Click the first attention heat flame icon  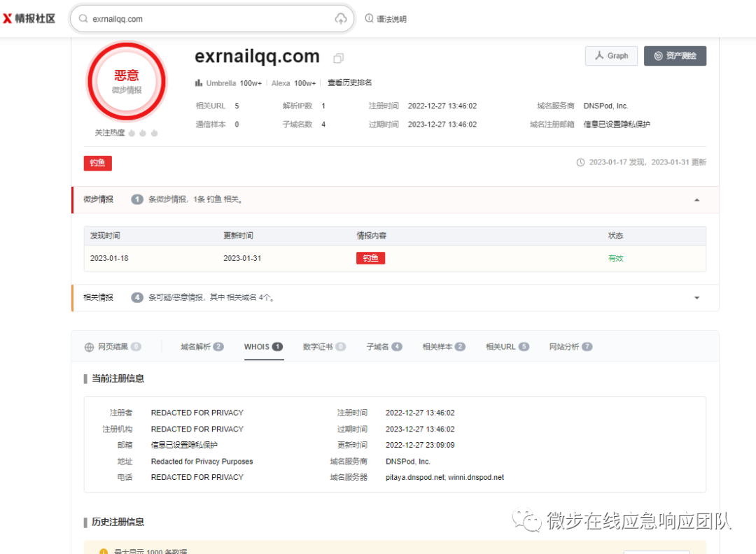pyautogui.click(x=132, y=133)
